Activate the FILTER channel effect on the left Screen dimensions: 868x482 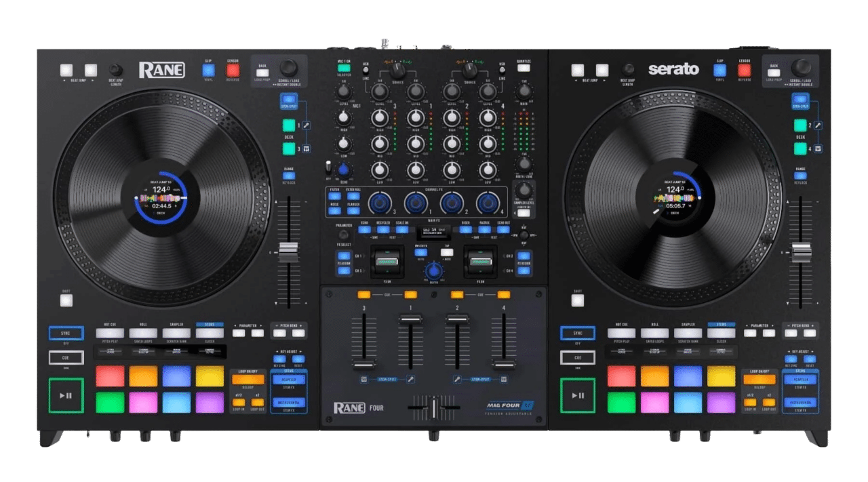(x=334, y=195)
